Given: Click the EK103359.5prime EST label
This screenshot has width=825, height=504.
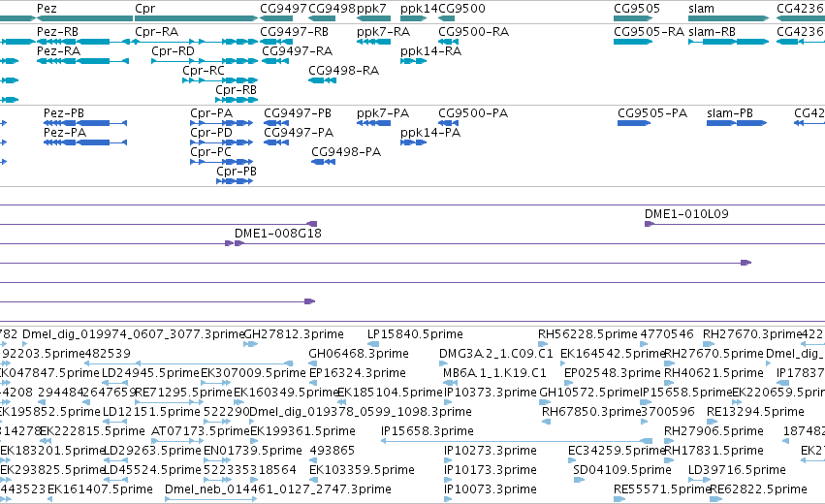Looking at the screenshot, I should pos(362,470).
